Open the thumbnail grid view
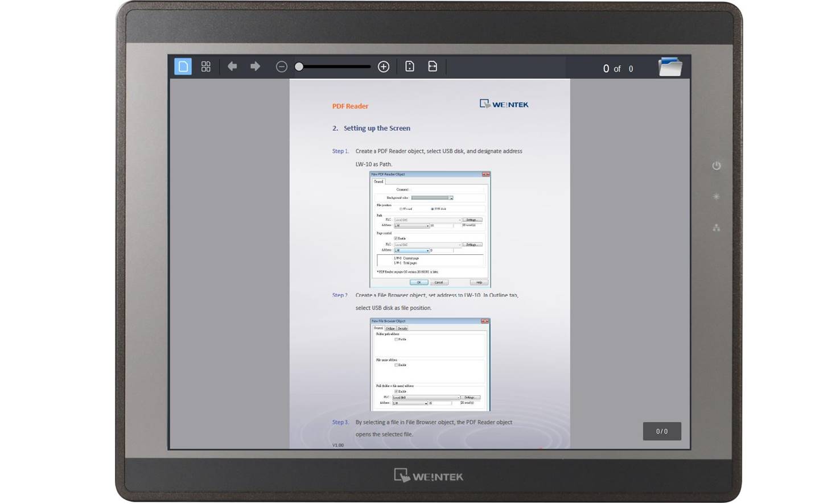 pyautogui.click(x=206, y=67)
